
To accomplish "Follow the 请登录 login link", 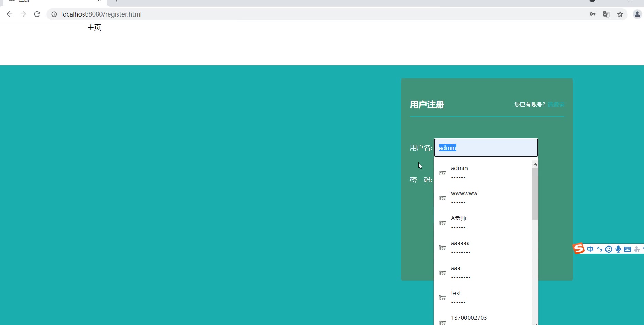I will click(556, 104).
